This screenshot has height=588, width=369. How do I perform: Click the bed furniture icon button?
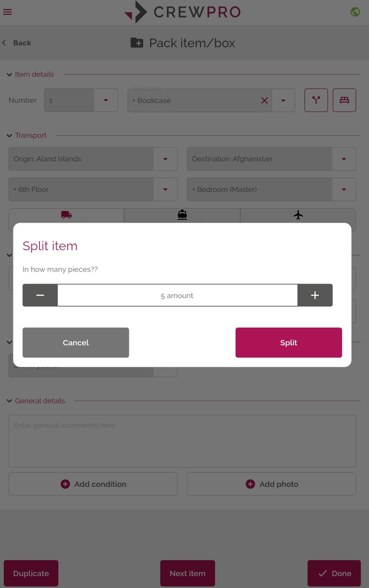click(344, 100)
